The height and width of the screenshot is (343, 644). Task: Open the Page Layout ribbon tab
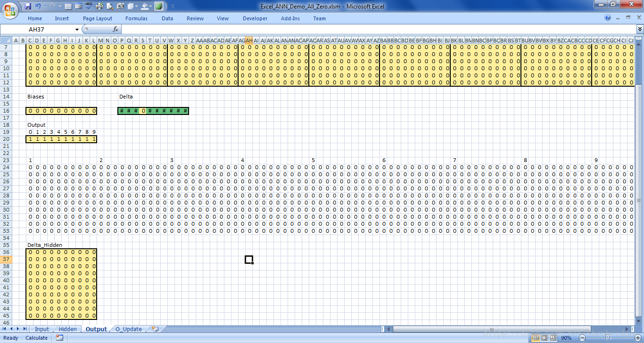point(98,18)
